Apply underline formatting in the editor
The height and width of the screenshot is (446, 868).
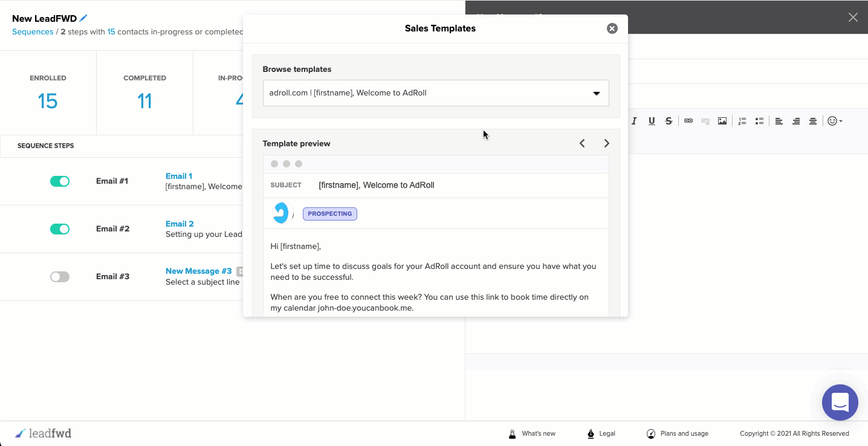click(x=652, y=121)
